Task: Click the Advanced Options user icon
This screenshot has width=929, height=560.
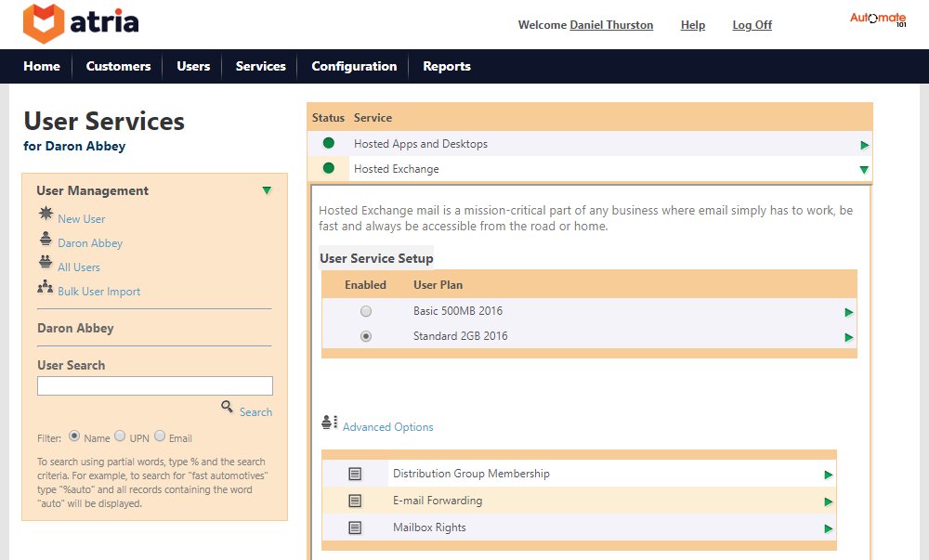Action: pos(330,422)
